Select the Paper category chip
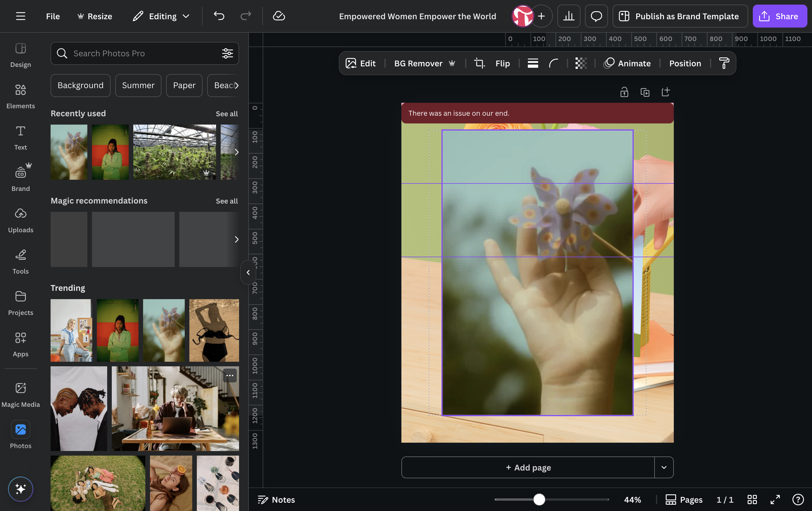This screenshot has height=511, width=812. coord(184,85)
